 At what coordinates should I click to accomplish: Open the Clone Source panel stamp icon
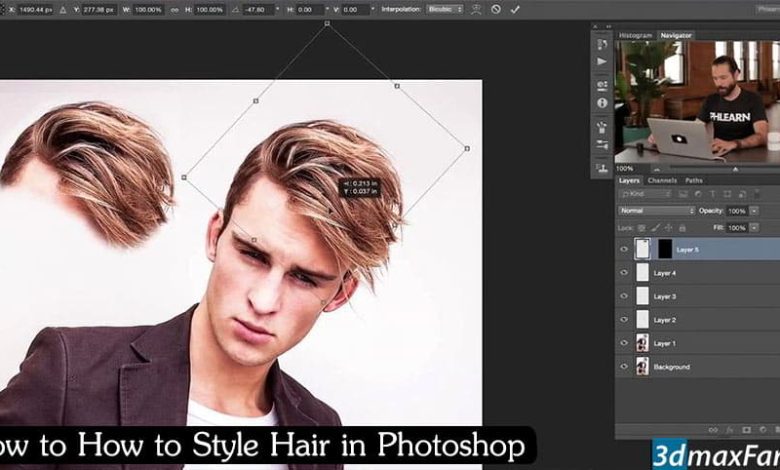[x=602, y=168]
